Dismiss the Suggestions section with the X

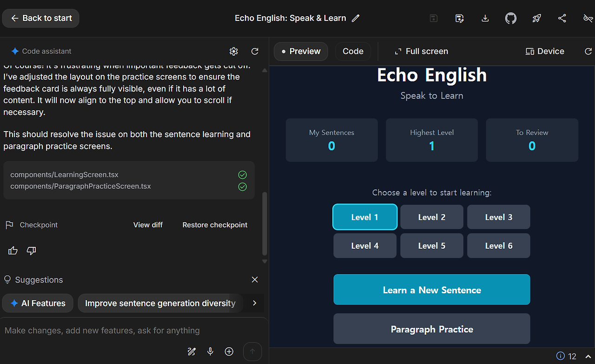click(x=255, y=279)
